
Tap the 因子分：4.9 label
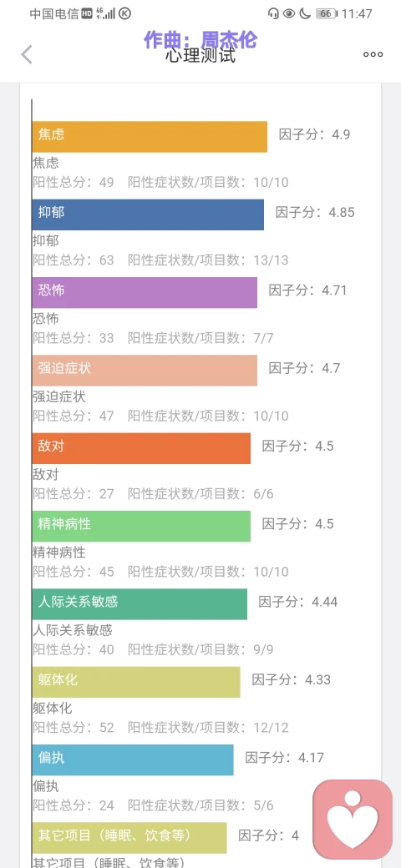tap(314, 134)
